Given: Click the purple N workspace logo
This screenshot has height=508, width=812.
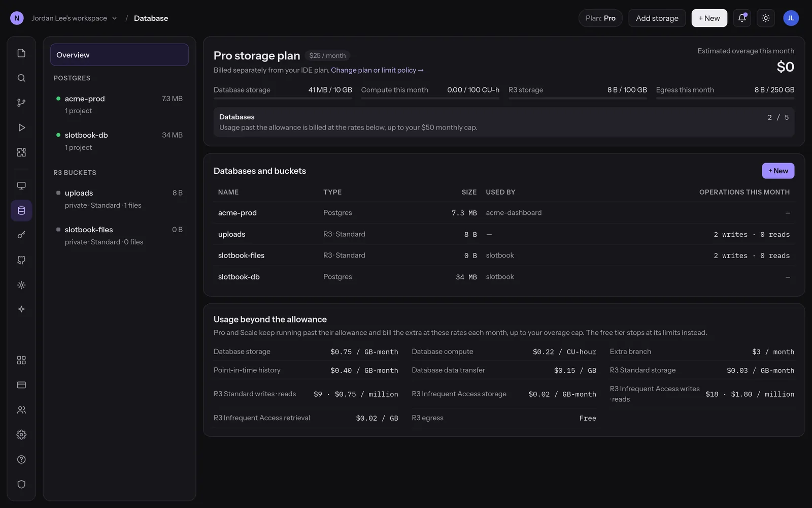Looking at the screenshot, I should pos(17,18).
